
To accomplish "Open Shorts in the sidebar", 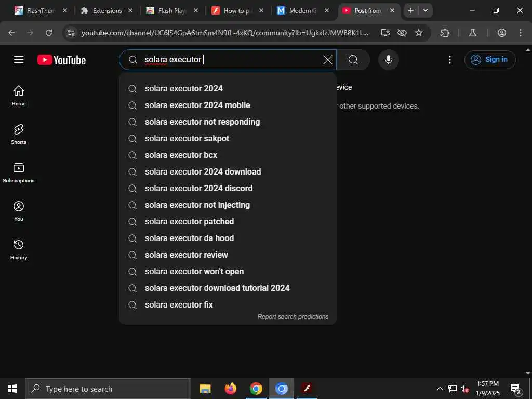I will (x=19, y=135).
